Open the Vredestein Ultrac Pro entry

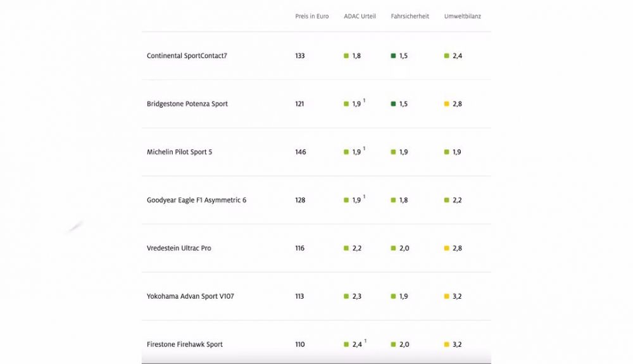coord(316,248)
